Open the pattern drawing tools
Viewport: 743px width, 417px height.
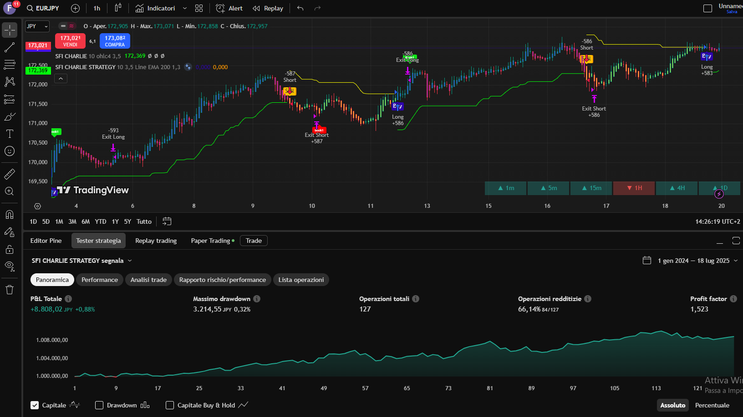tap(9, 82)
